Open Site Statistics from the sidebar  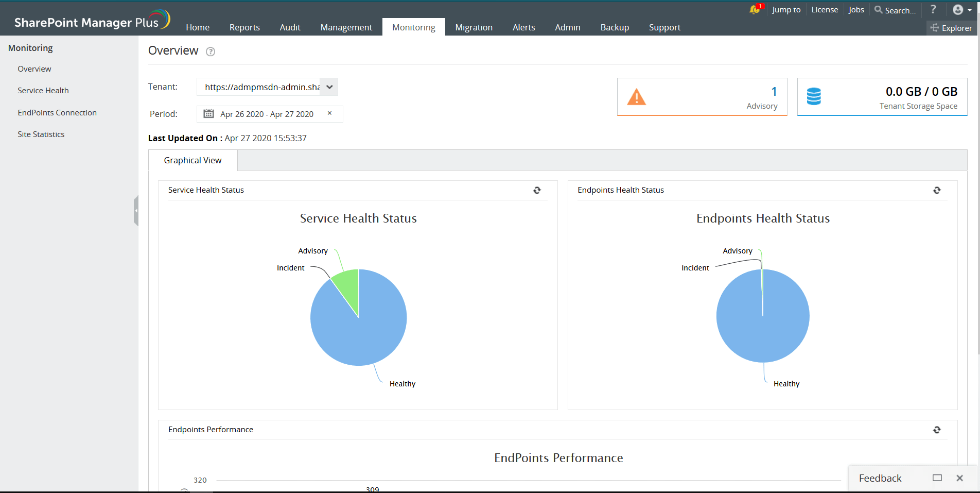(41, 134)
